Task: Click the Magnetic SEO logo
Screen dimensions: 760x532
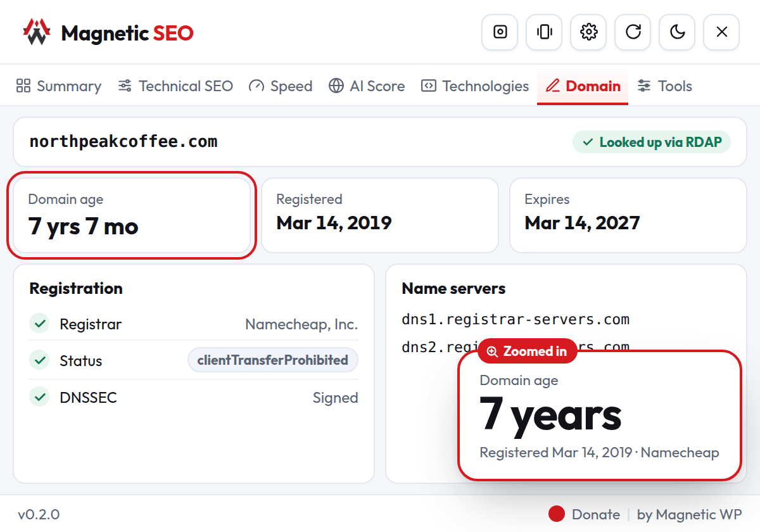Action: pos(108,32)
